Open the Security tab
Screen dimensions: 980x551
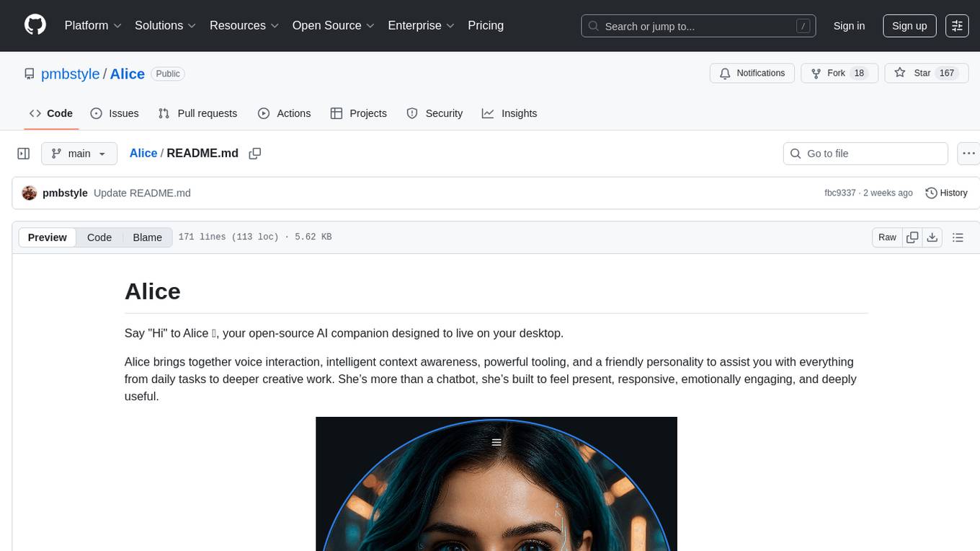click(435, 113)
